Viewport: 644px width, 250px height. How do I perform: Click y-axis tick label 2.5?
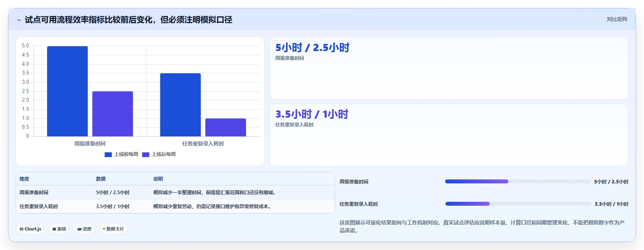tap(25, 91)
